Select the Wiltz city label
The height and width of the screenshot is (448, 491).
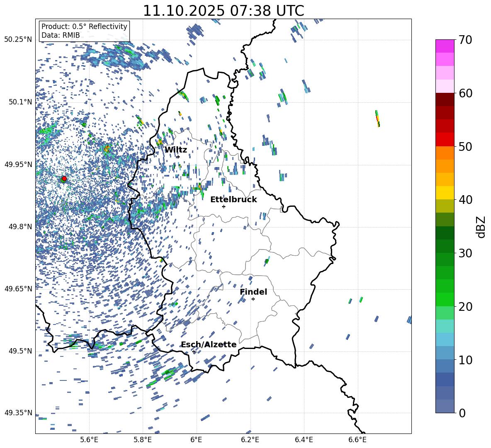point(176,150)
